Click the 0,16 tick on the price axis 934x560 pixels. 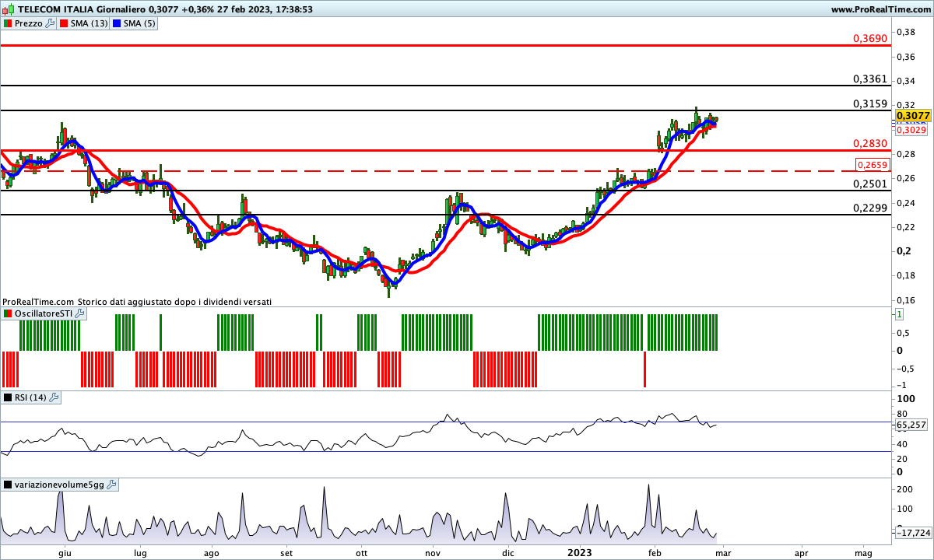click(905, 299)
